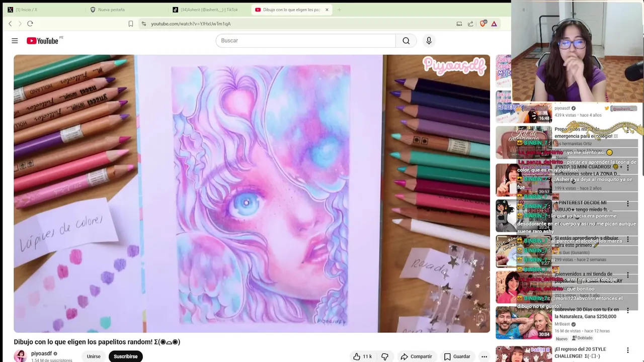Screen dimensions: 644x362
Task: Click the search magnifier button
Action: tap(406, 41)
